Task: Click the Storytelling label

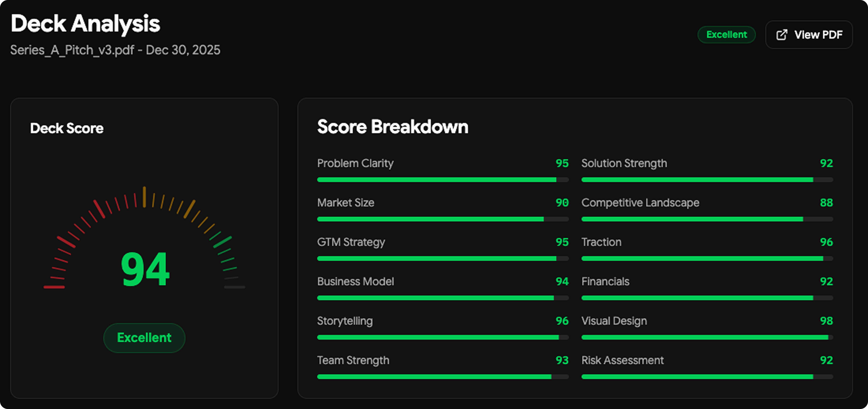Action: coord(345,321)
